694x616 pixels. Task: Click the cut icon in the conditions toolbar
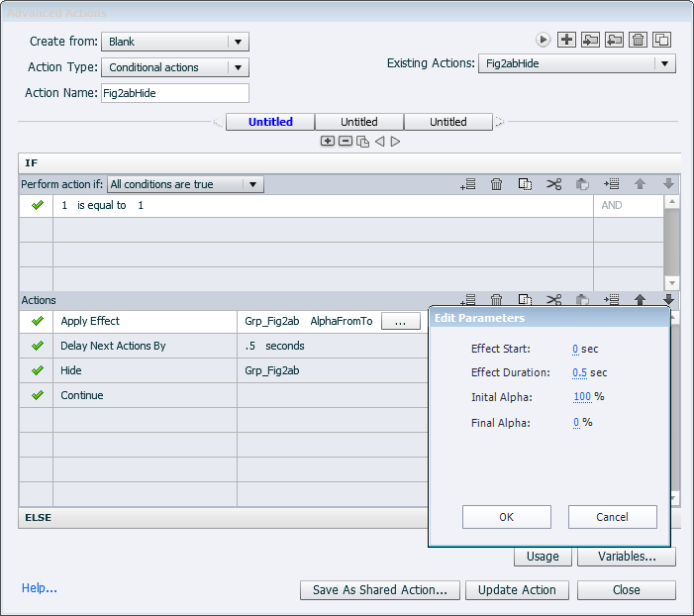tap(553, 184)
